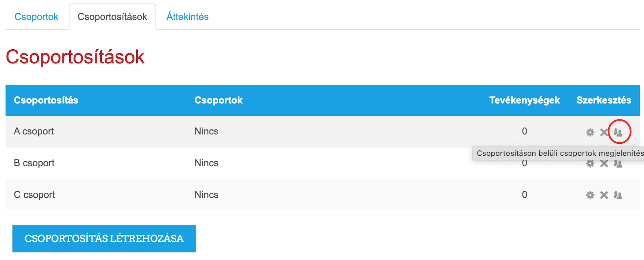Delete A csoport with X icon

pyautogui.click(x=604, y=132)
